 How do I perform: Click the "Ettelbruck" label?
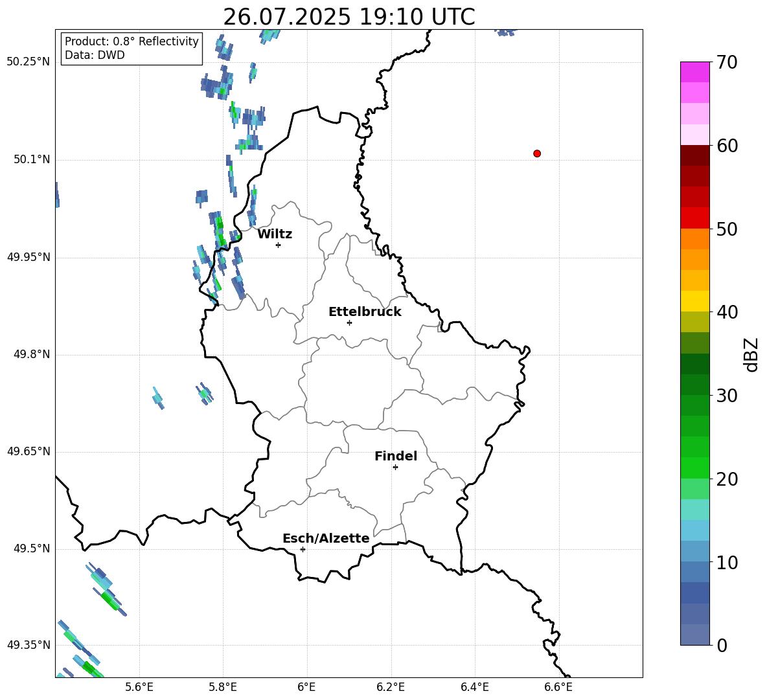click(x=365, y=312)
